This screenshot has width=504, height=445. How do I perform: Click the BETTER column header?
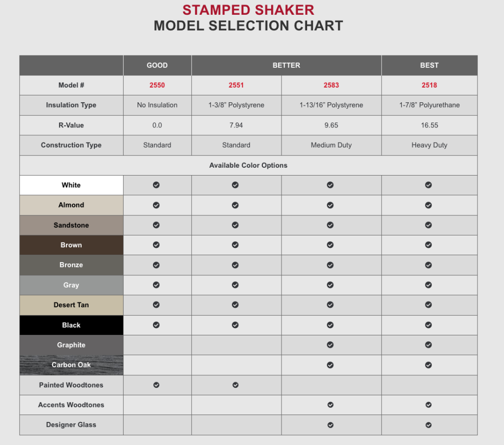click(286, 65)
